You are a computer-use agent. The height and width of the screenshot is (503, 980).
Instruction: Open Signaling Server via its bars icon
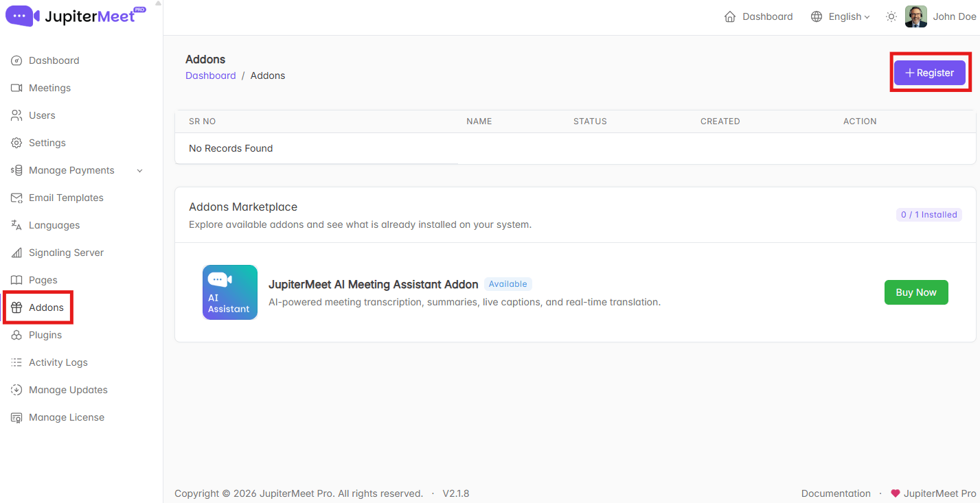[16, 253]
